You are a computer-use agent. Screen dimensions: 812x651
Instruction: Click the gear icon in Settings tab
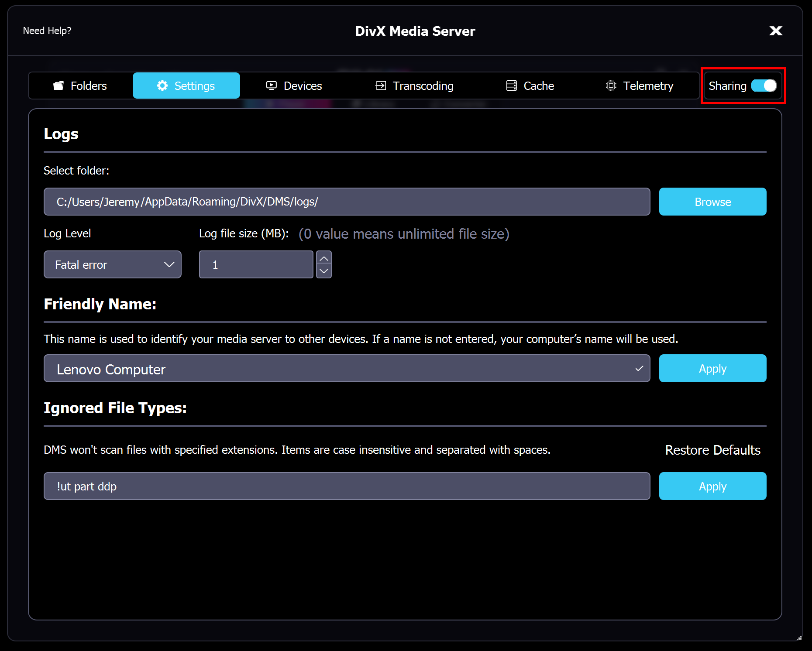tap(162, 86)
